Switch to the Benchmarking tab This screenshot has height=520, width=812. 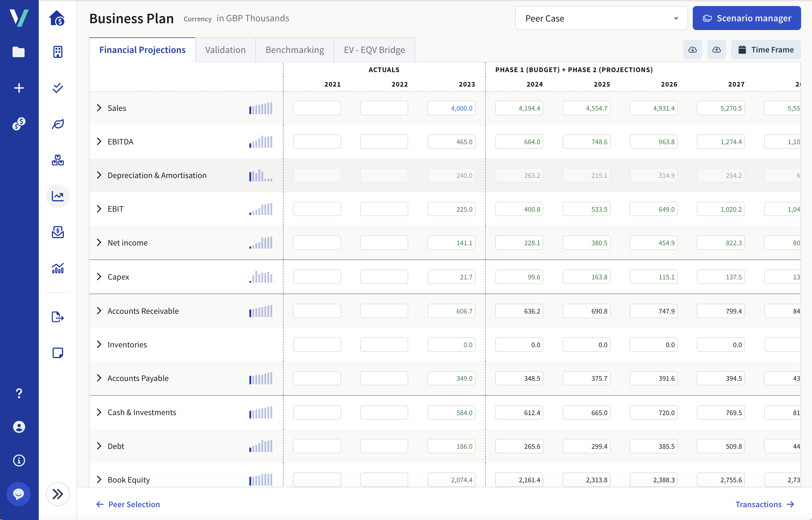click(294, 50)
